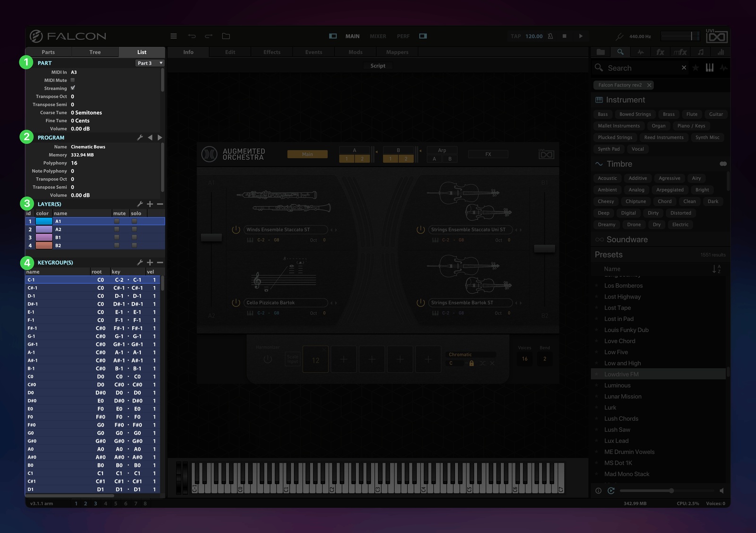Solo layer B1
This screenshot has height=533, width=756.
tap(134, 237)
